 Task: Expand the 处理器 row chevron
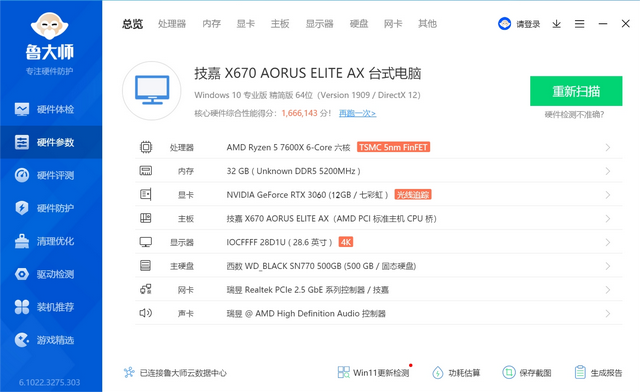tap(608, 147)
